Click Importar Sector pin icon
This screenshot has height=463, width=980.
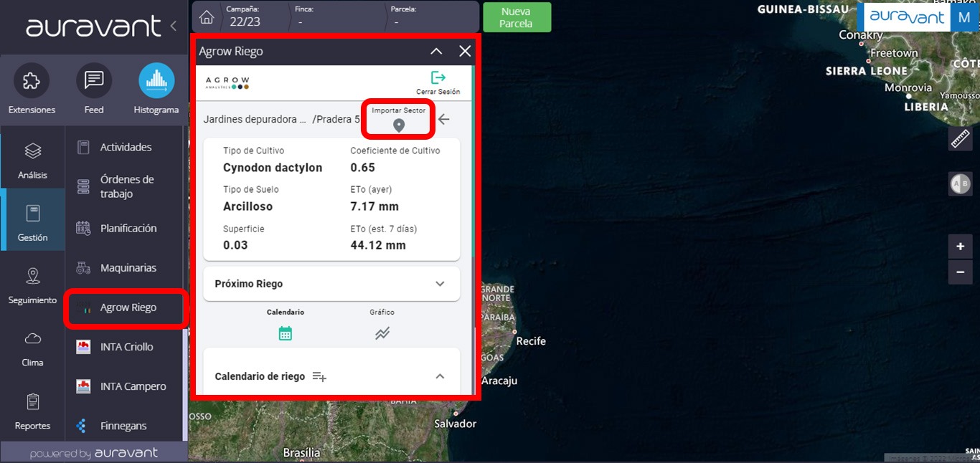[x=399, y=125]
